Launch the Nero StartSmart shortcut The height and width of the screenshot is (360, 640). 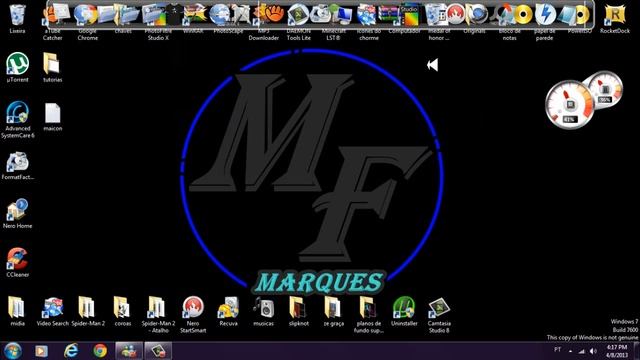coord(193,315)
